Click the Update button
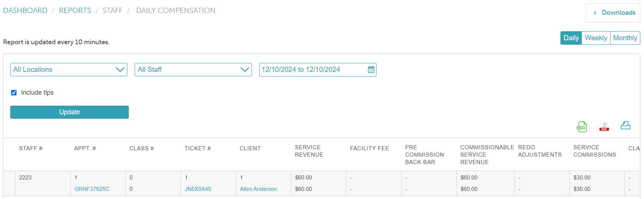The height and width of the screenshot is (199, 644). [x=70, y=112]
